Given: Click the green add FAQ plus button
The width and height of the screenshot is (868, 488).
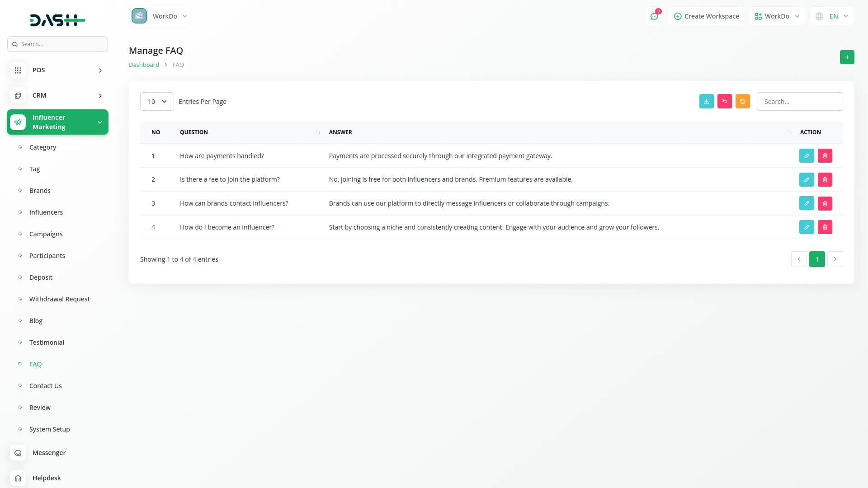Looking at the screenshot, I should [847, 57].
